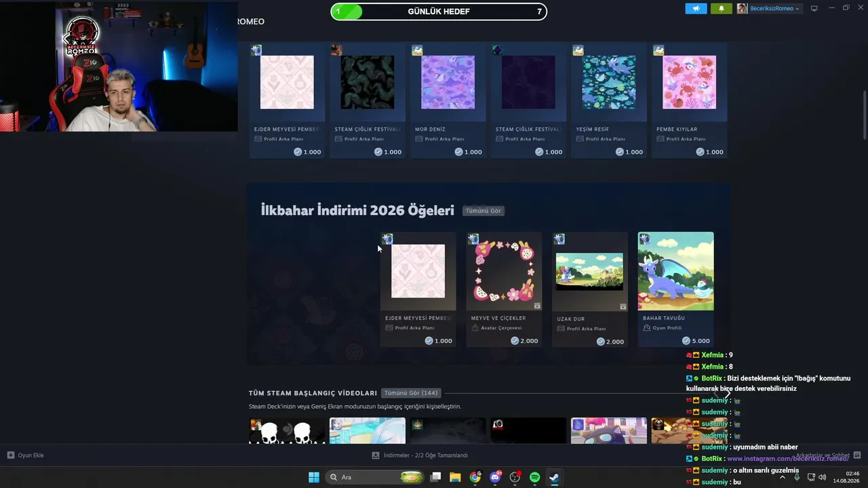Open the green notifications bell
The image size is (868, 488).
721,9
